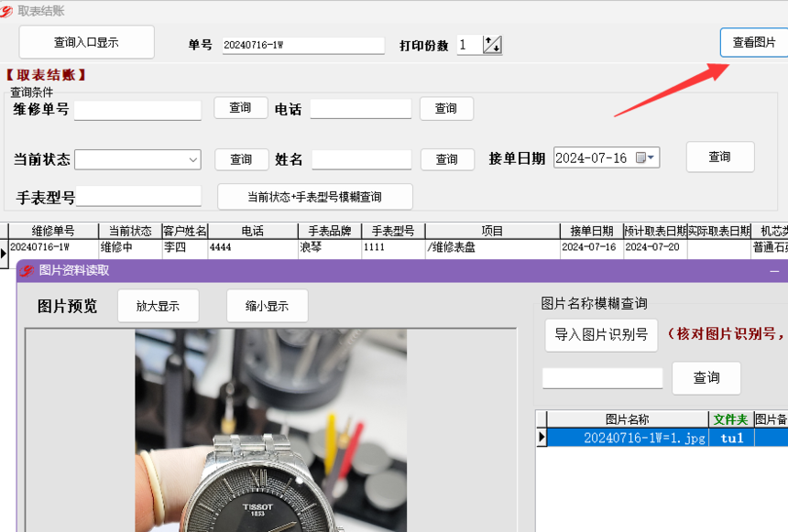The width and height of the screenshot is (788, 532).
Task: Click model cell 1111
Action: point(393,247)
